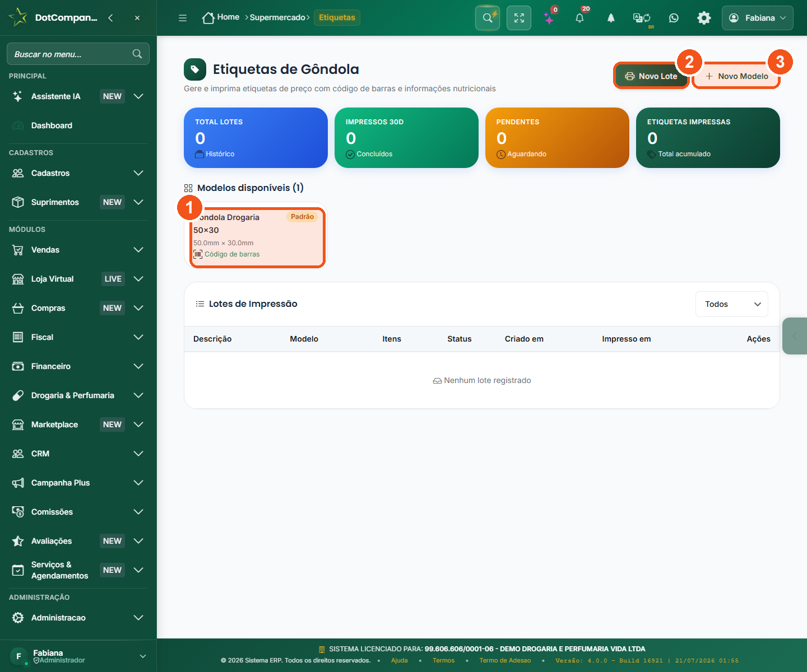
Task: Click the Padrão badge on model card
Action: tap(302, 217)
